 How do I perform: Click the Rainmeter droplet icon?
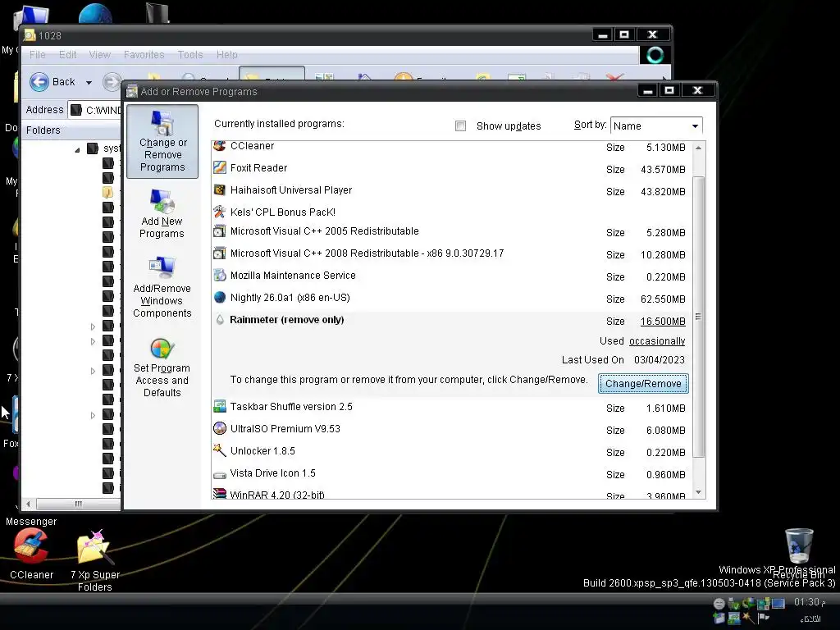(220, 320)
